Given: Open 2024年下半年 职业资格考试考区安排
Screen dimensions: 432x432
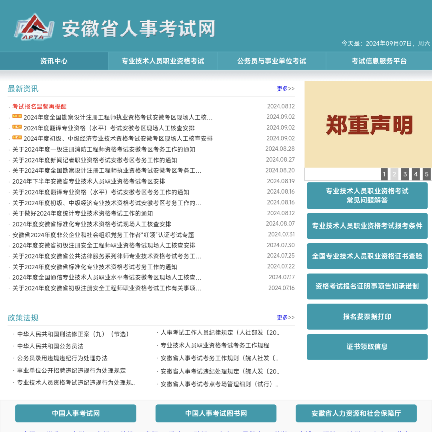Looking at the screenshot, I should click(x=89, y=181).
